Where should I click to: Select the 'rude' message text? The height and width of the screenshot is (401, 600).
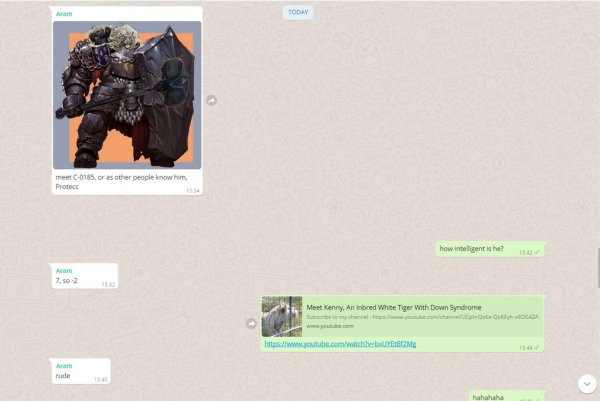[x=64, y=376]
